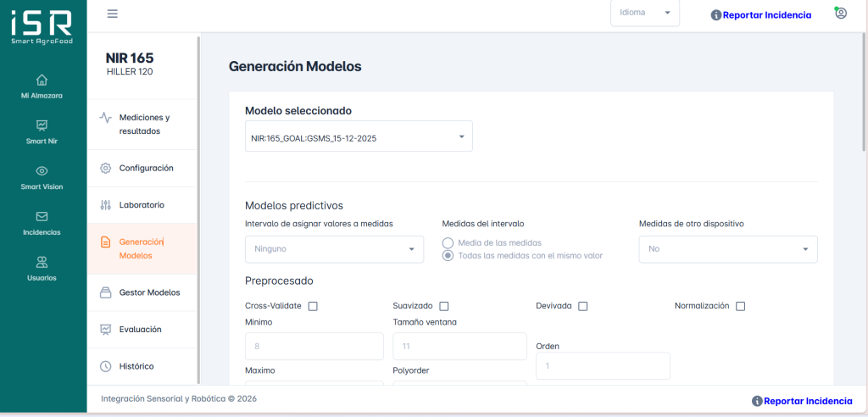
Task: Open Usuarios section icon
Action: pyautogui.click(x=42, y=262)
